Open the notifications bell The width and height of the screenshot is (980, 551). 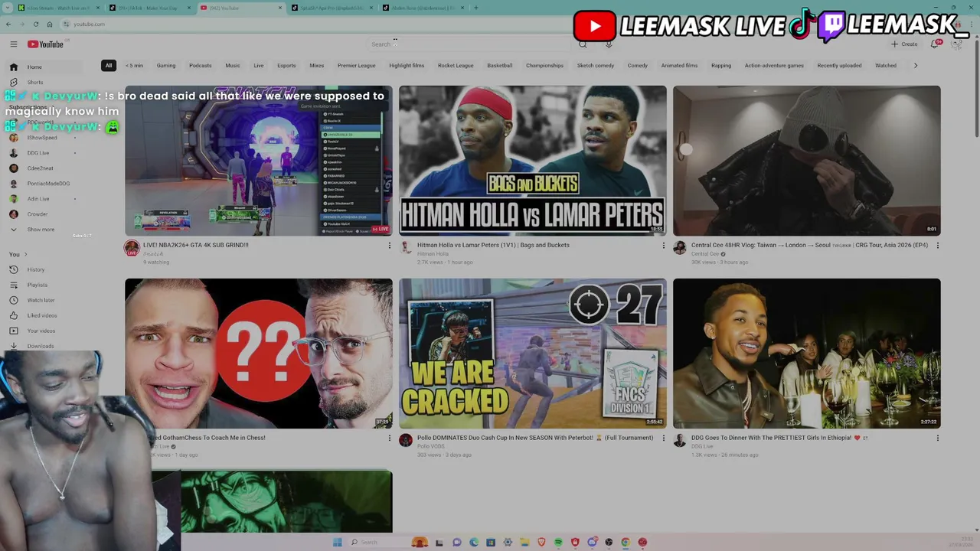click(x=935, y=44)
